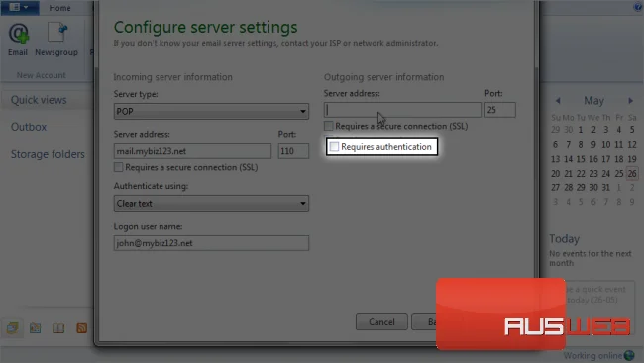Select May 26 in the calendar
Viewport: 644px width, 363px height.
coord(632,174)
